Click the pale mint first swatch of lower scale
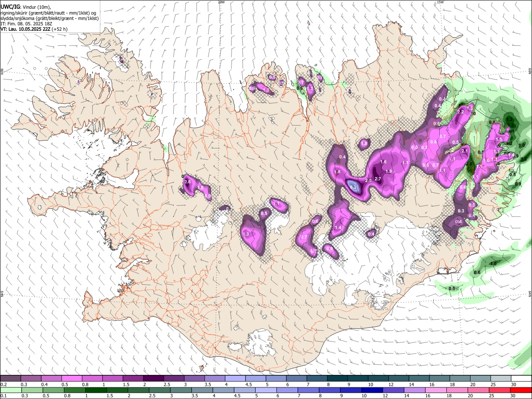 pos(11,390)
